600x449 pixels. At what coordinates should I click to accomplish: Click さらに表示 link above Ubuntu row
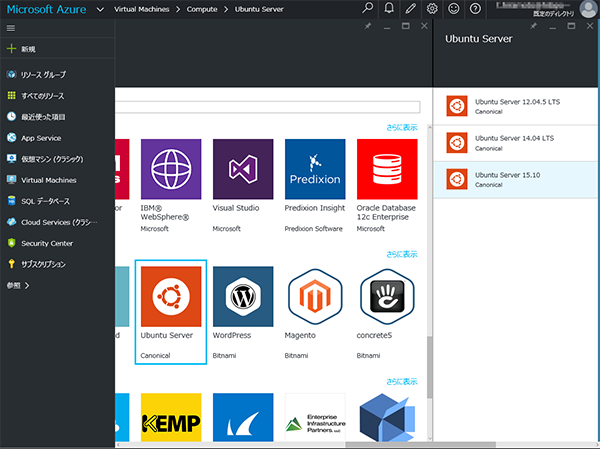[x=401, y=254]
